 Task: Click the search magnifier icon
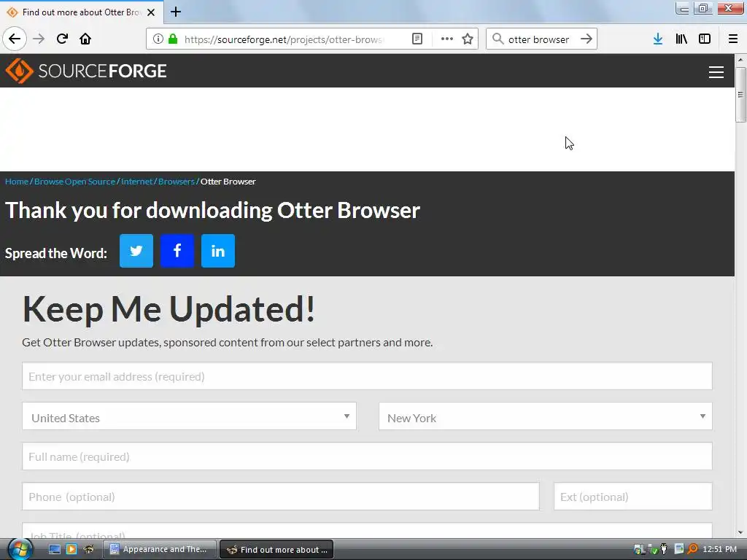498,39
